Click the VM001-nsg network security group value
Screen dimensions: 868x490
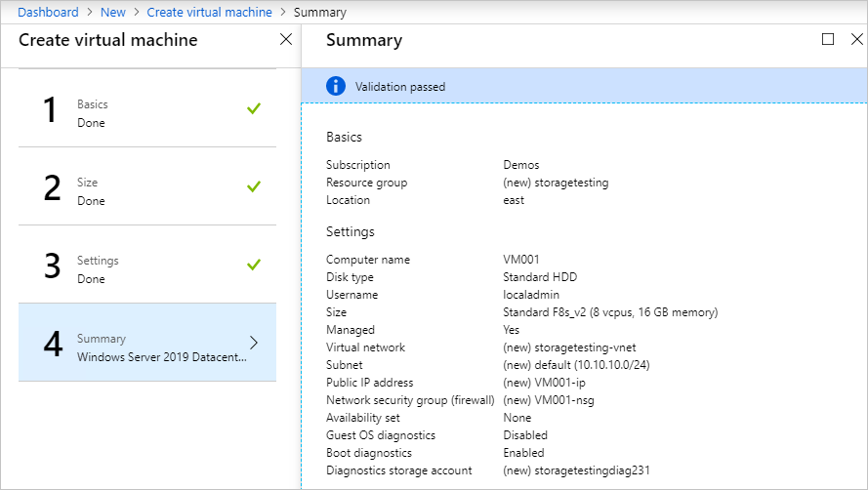click(549, 400)
